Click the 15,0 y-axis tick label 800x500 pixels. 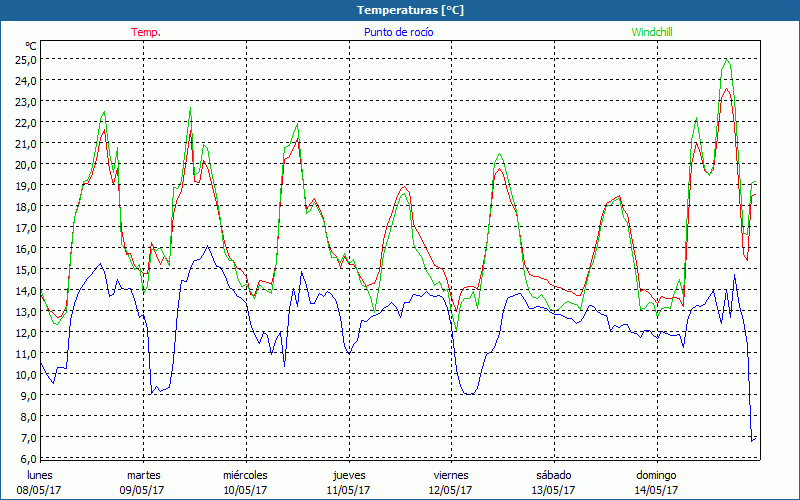point(25,270)
